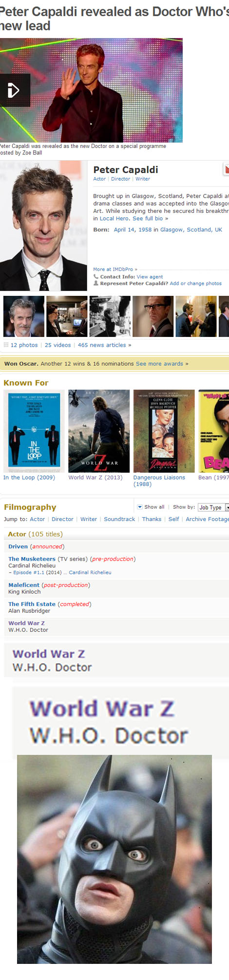The width and height of the screenshot is (229, 980).
Task: Open the 465 news articles link
Action: [104, 345]
